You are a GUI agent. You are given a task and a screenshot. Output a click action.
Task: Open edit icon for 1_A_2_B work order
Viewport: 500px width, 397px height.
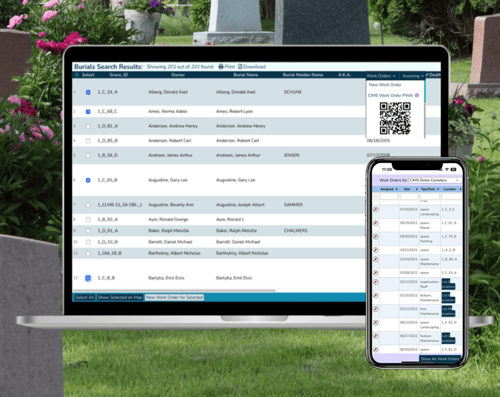click(376, 250)
